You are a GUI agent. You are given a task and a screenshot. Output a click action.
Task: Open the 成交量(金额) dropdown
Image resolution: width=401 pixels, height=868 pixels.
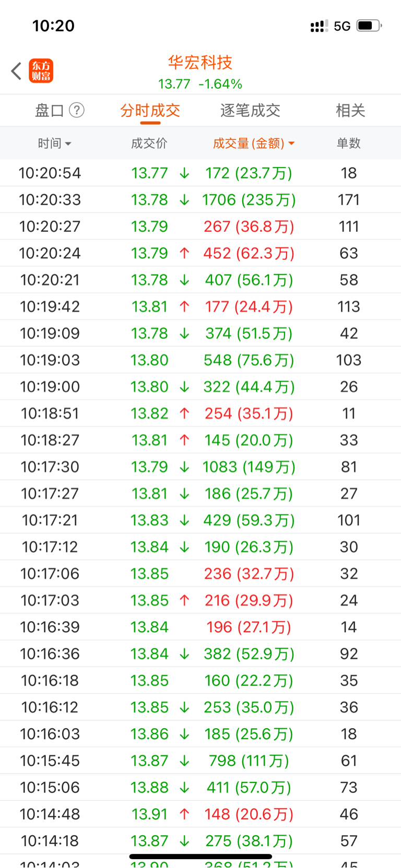[254, 144]
